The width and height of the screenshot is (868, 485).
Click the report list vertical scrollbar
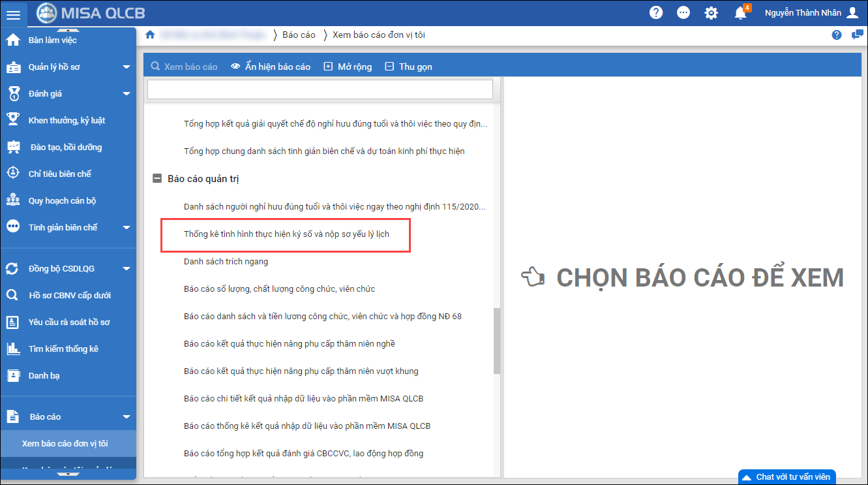(x=497, y=339)
